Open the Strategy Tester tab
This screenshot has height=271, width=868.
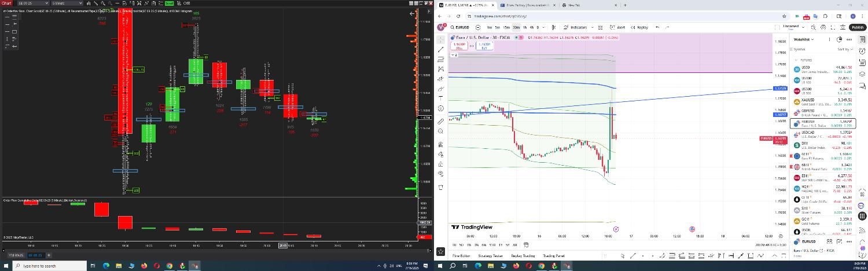490,255
